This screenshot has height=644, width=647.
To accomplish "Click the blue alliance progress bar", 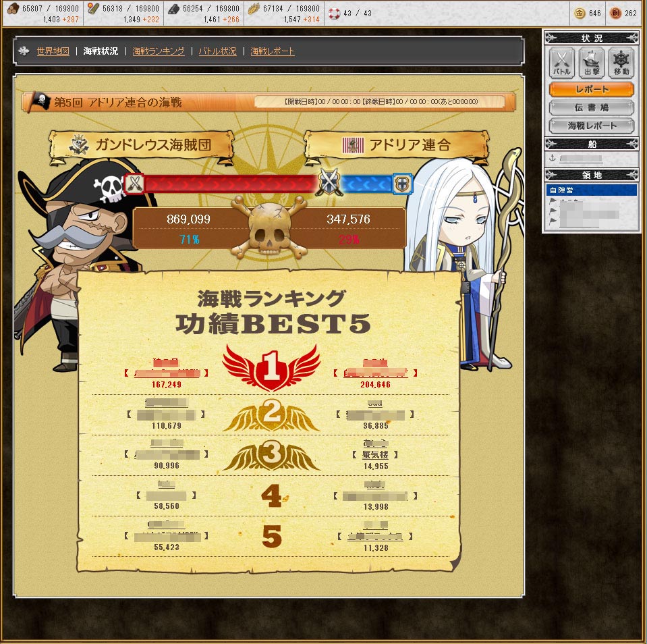I will (366, 184).
